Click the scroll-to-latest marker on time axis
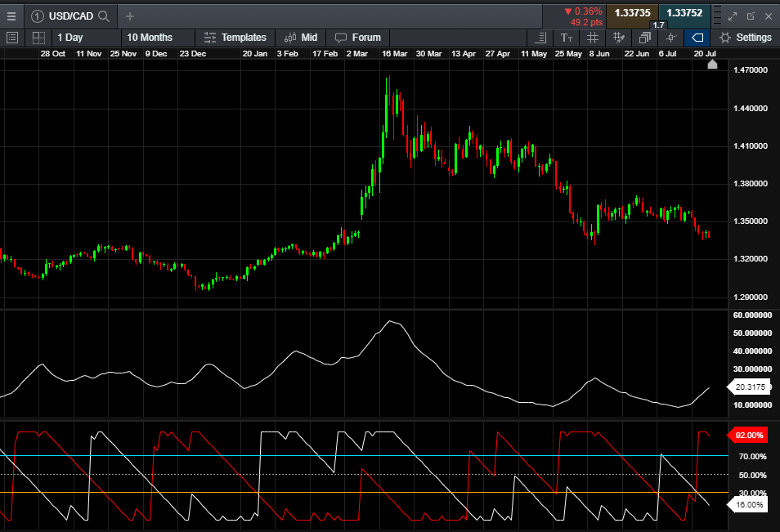The width and height of the screenshot is (780, 532). coord(712,64)
